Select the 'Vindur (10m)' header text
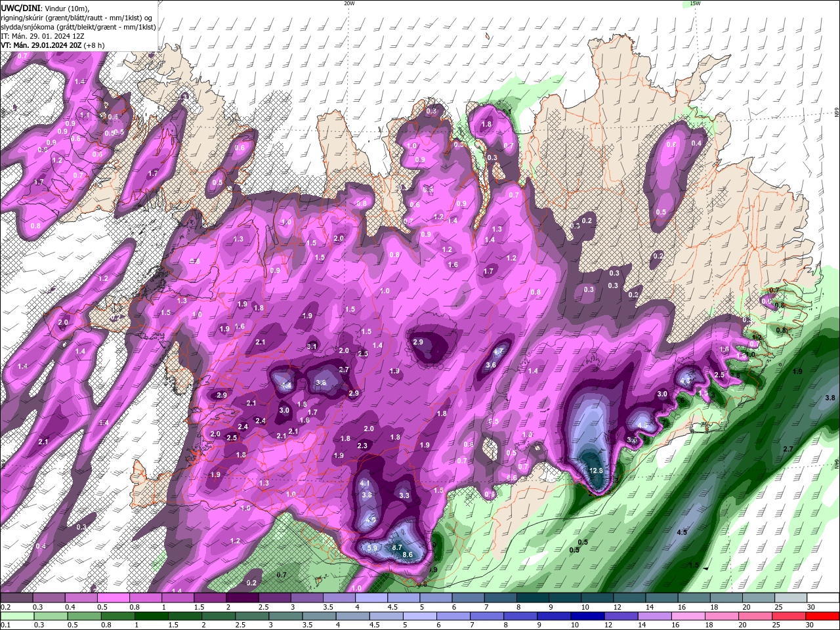840x630 pixels. coord(68,8)
